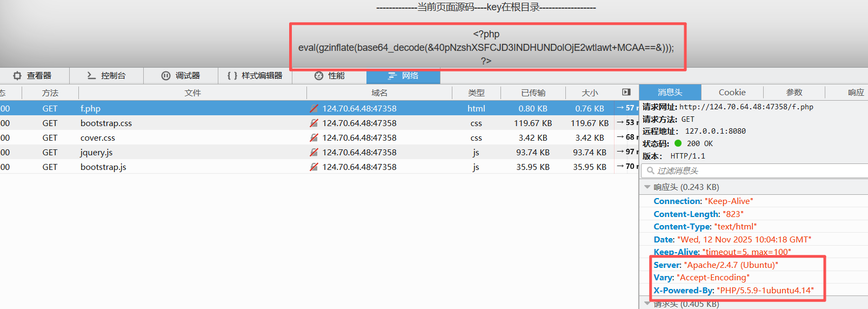Sort by the 文件 file column header
The width and height of the screenshot is (868, 309).
coord(192,93)
